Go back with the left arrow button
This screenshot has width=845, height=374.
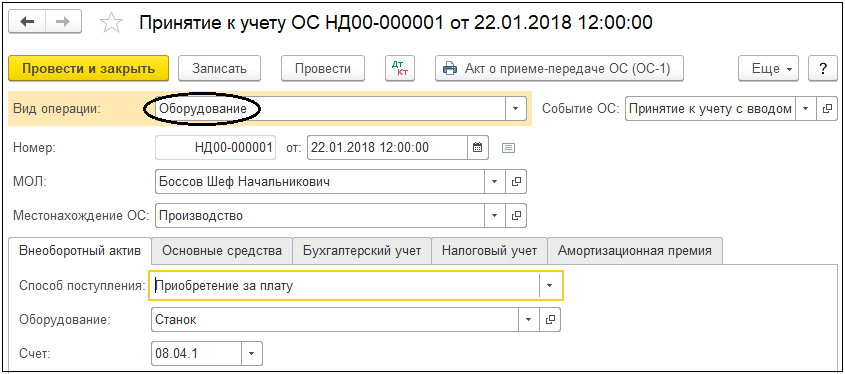[27, 23]
